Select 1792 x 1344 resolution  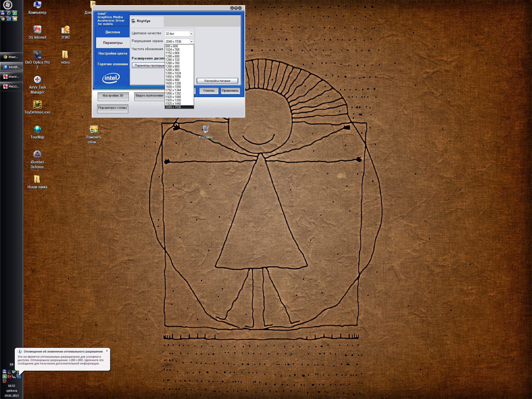(179, 90)
